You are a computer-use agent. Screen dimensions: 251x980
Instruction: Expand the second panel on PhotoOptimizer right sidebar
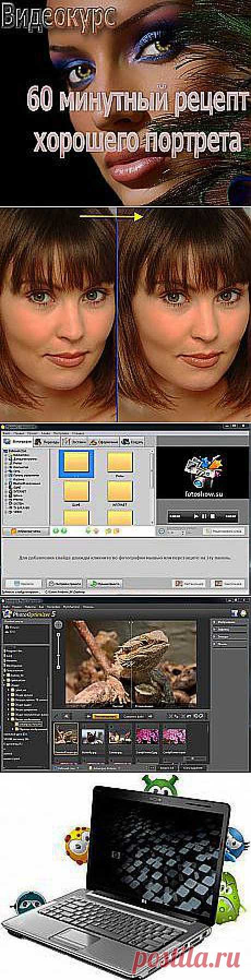pyautogui.click(x=227, y=629)
